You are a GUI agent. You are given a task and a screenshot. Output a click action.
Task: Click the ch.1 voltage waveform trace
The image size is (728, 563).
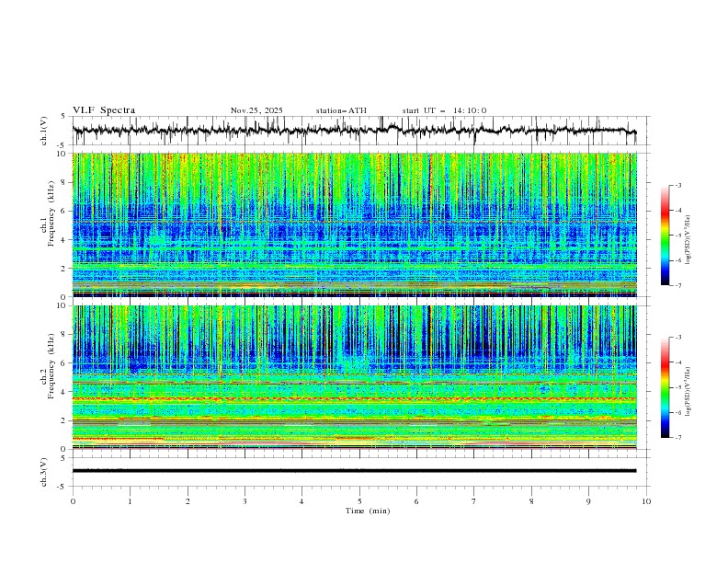click(354, 131)
